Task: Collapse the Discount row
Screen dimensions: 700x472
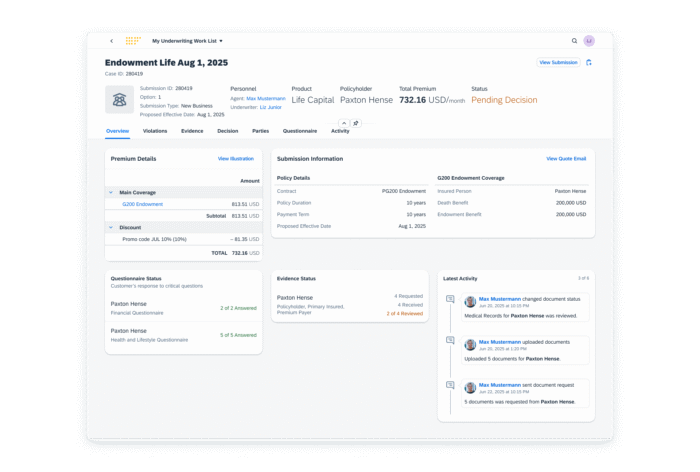Action: point(111,227)
